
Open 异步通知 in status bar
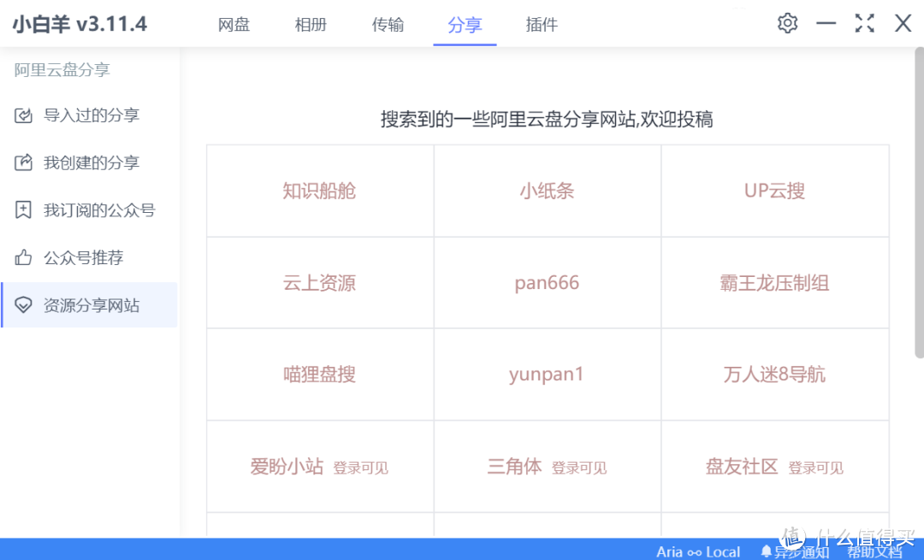[801, 551]
